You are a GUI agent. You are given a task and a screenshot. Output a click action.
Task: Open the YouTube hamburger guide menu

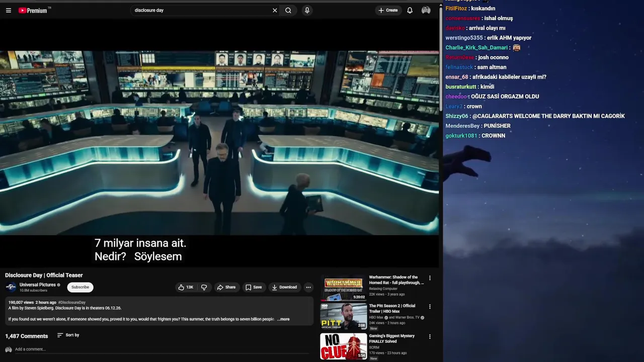tap(9, 10)
